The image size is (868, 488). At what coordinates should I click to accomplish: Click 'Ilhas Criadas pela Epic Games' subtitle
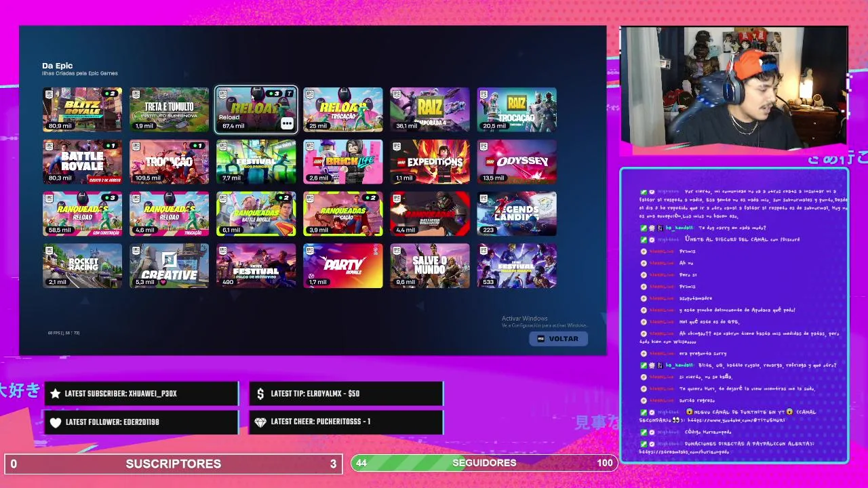(80, 73)
